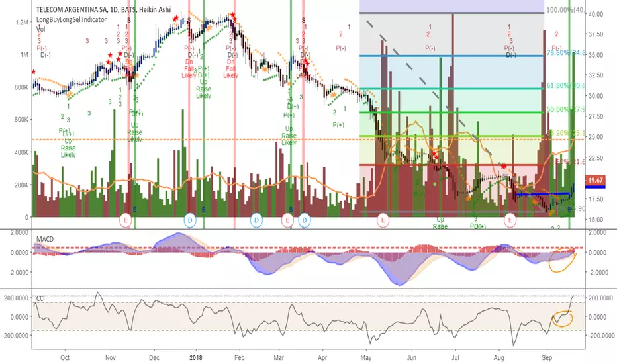The width and height of the screenshot is (617, 364).
Task: Select the 78.60% Fibonacci level label
Action: 565,52
